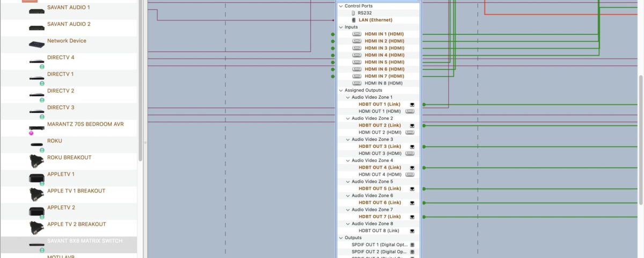Collapse the Inputs section
644x258 pixels.
click(x=340, y=27)
